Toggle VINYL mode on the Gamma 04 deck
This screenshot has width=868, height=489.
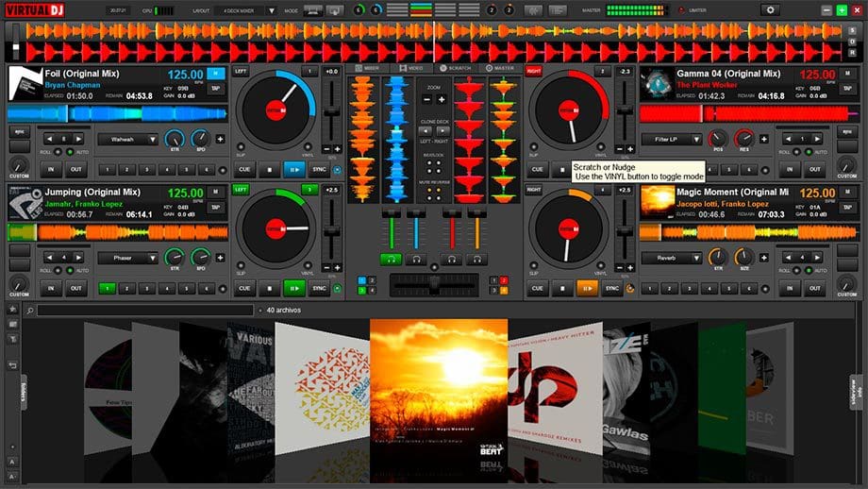(600, 147)
